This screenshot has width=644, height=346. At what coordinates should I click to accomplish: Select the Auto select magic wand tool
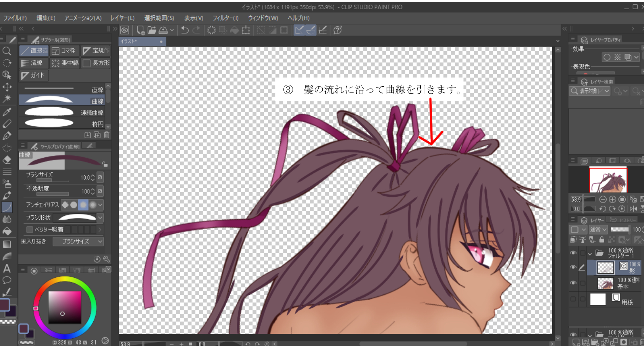pos(7,99)
